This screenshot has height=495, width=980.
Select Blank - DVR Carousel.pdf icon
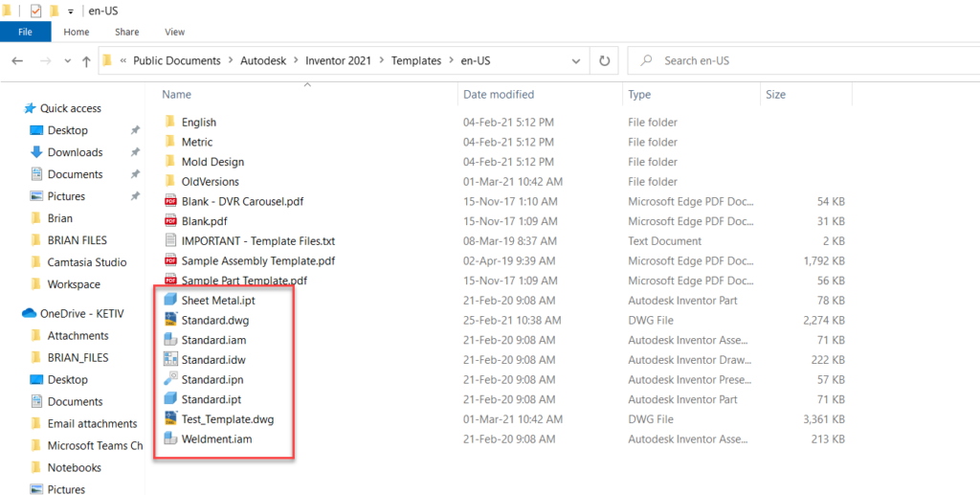tap(170, 201)
